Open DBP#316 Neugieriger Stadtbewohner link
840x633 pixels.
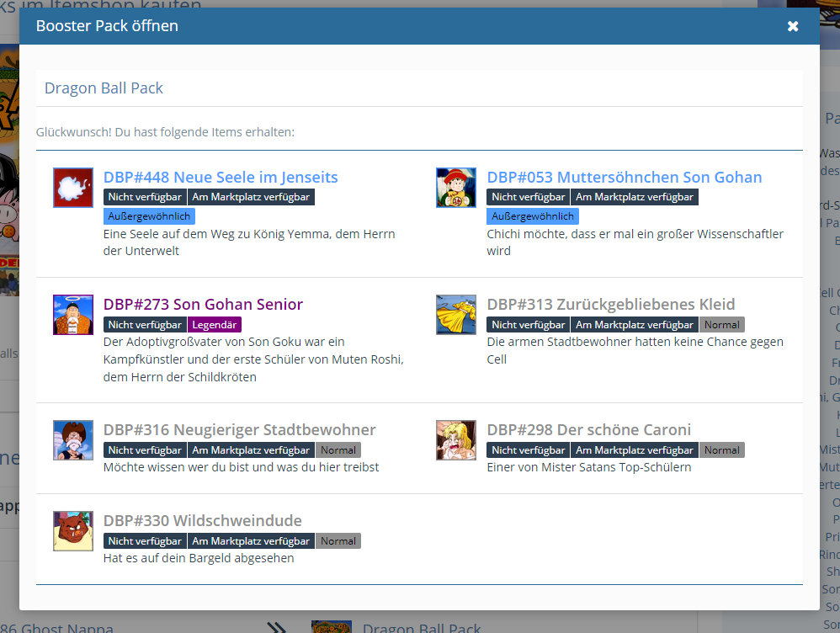click(239, 430)
